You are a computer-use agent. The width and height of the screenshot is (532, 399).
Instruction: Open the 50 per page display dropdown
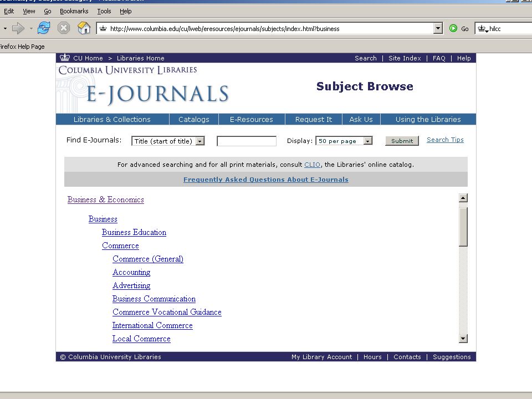point(344,141)
